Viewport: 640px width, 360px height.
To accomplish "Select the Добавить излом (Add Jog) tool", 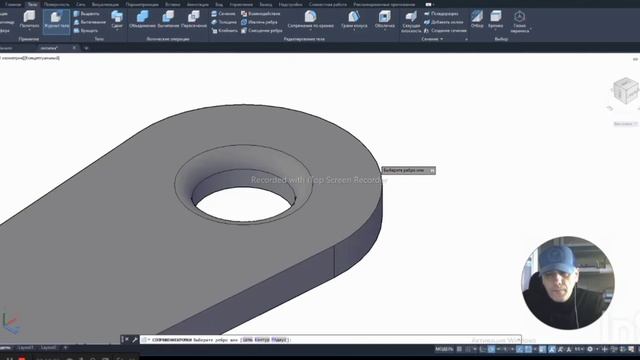I will 444,22.
